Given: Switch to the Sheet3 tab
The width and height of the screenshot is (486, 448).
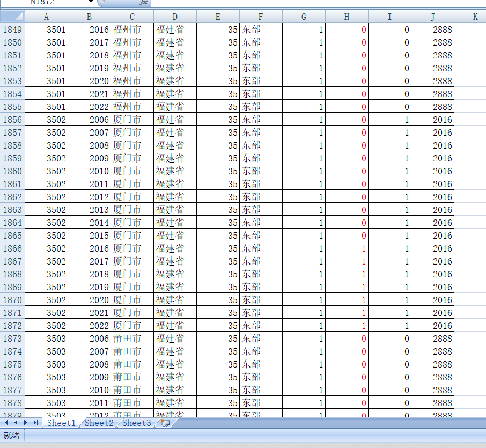Looking at the screenshot, I should pos(136,423).
